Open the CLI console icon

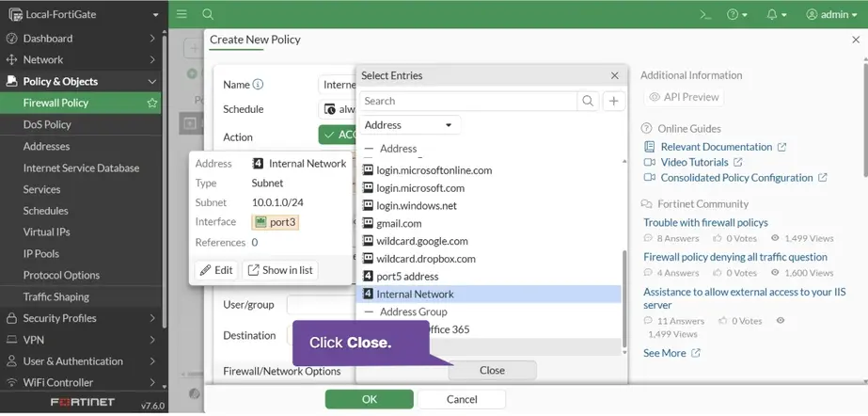tap(705, 15)
